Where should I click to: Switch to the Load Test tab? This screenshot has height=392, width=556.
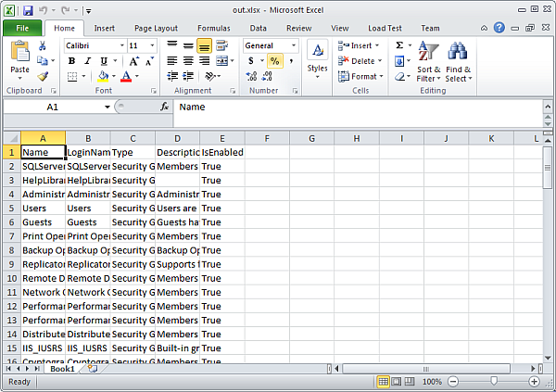(x=385, y=28)
